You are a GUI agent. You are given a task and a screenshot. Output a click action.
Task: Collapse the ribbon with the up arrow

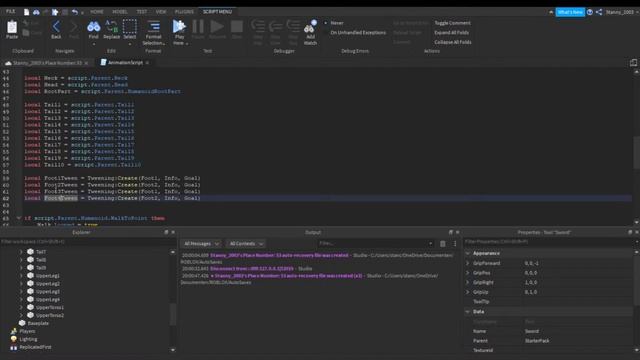(551, 12)
